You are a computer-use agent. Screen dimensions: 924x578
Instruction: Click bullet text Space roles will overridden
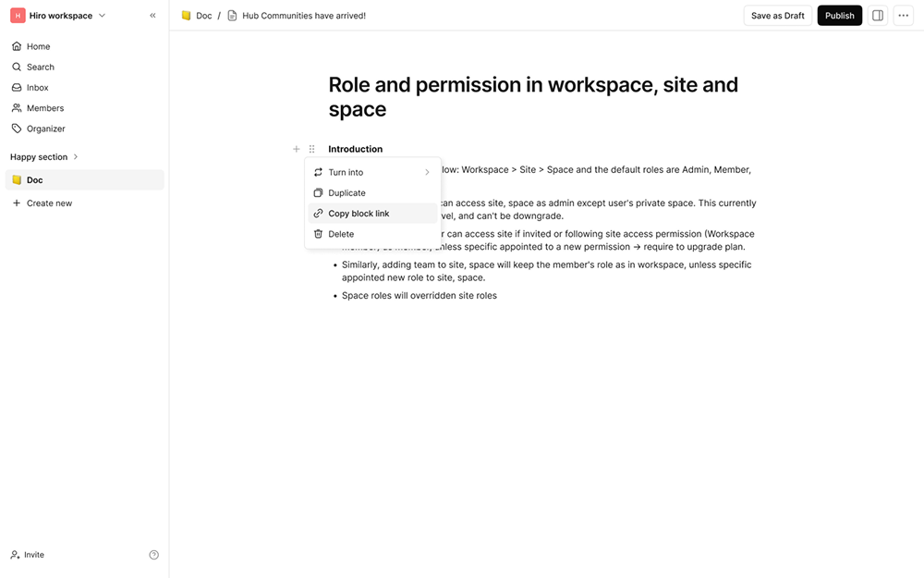[x=419, y=296]
